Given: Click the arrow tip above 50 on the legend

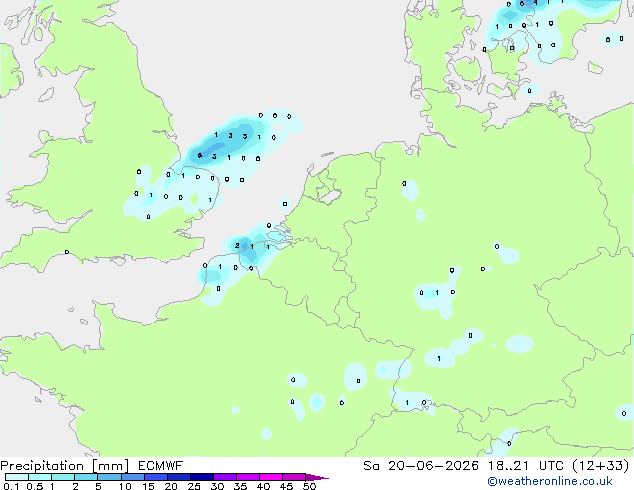Looking at the screenshot, I should click(317, 477).
